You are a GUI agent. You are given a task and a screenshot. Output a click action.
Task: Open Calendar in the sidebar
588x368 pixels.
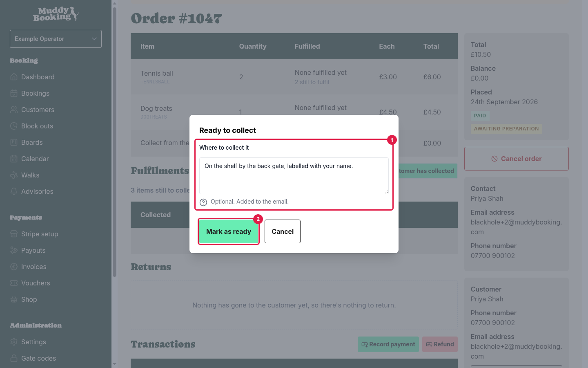point(35,159)
